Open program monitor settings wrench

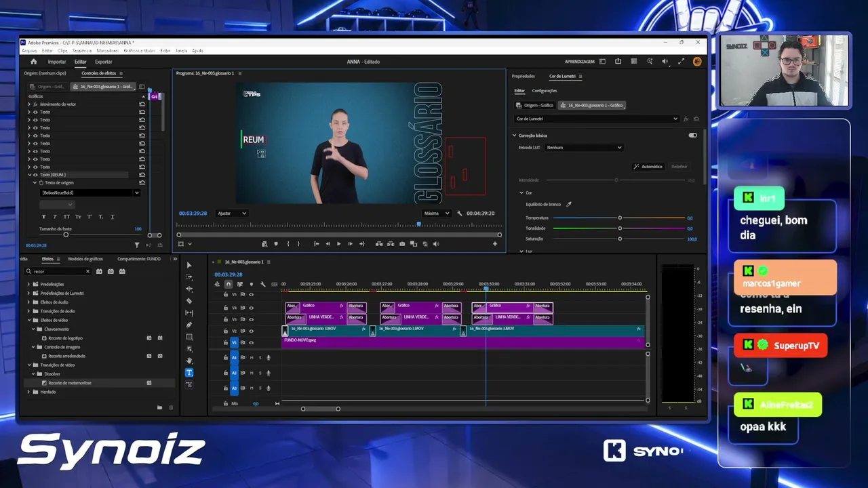[x=460, y=213]
